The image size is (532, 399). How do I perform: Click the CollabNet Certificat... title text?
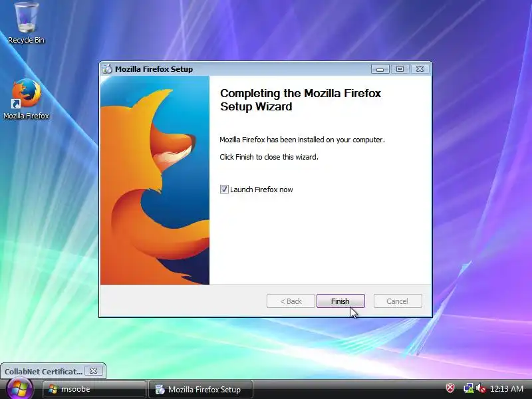(43, 372)
